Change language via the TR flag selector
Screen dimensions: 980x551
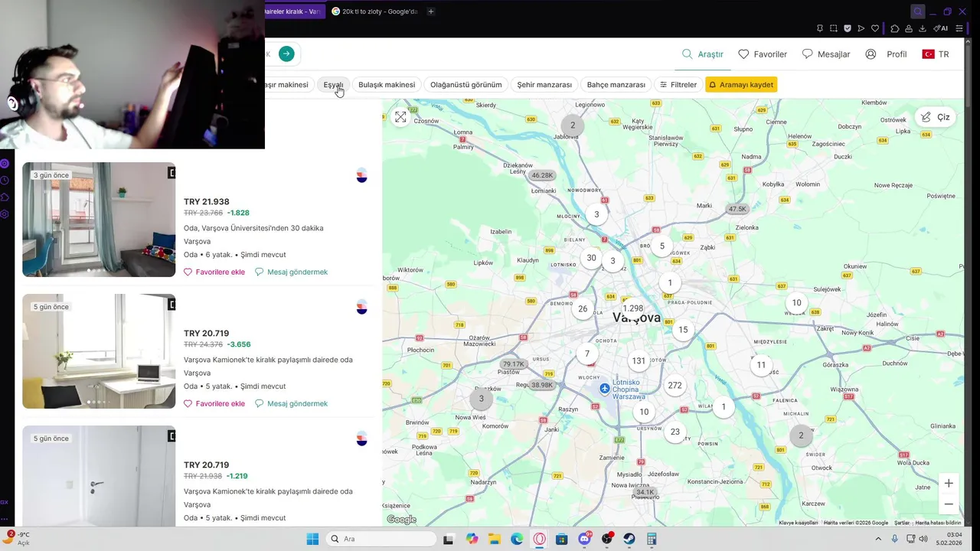(x=936, y=54)
